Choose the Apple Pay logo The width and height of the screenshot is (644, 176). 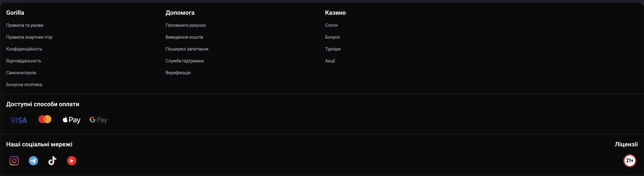[71, 120]
